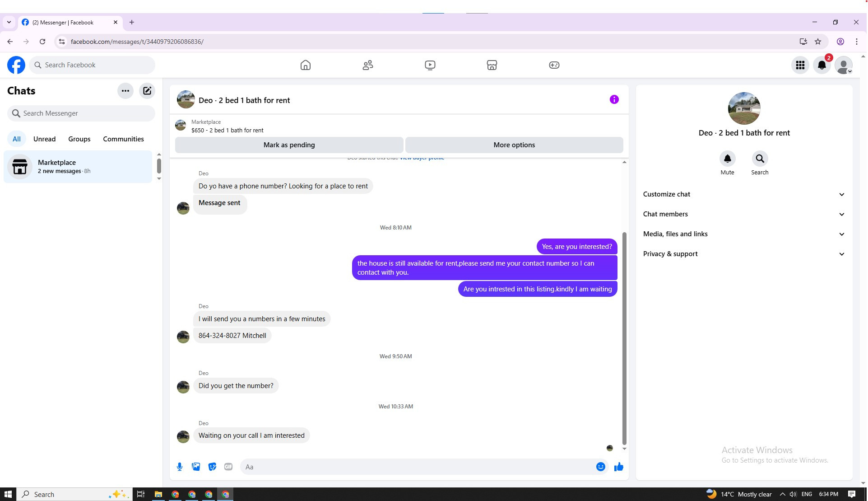This screenshot has height=501, width=868.
Task: Toggle the purple conversation info button
Action: 614,99
